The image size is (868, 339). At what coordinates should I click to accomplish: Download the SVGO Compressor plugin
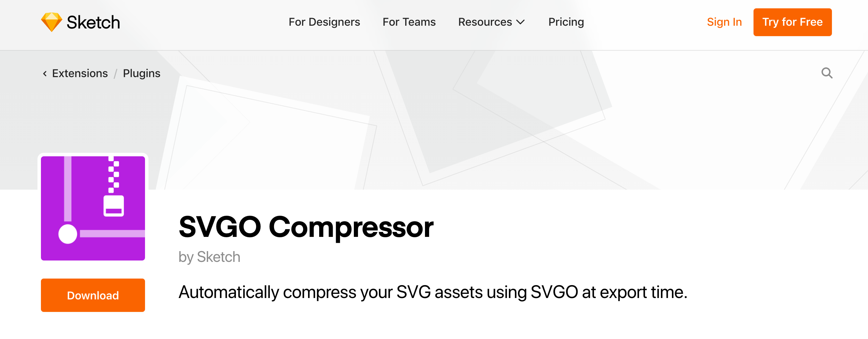click(x=93, y=295)
